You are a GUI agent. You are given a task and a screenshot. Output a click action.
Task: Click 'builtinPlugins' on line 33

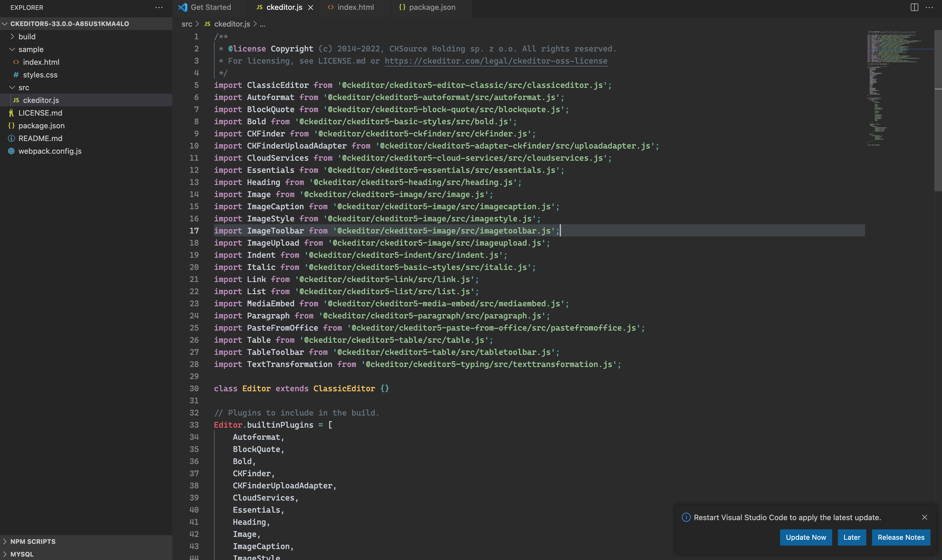pyautogui.click(x=280, y=424)
